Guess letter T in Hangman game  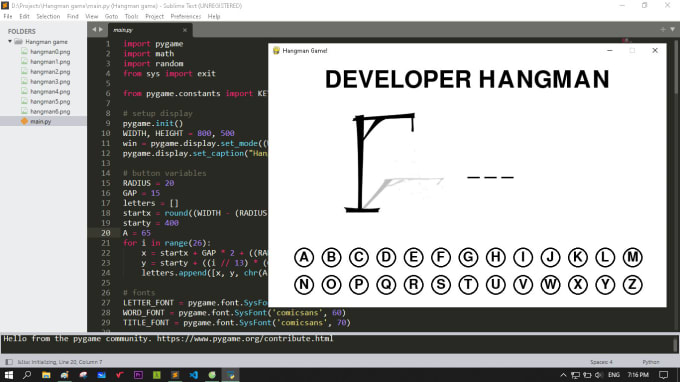[x=468, y=285]
